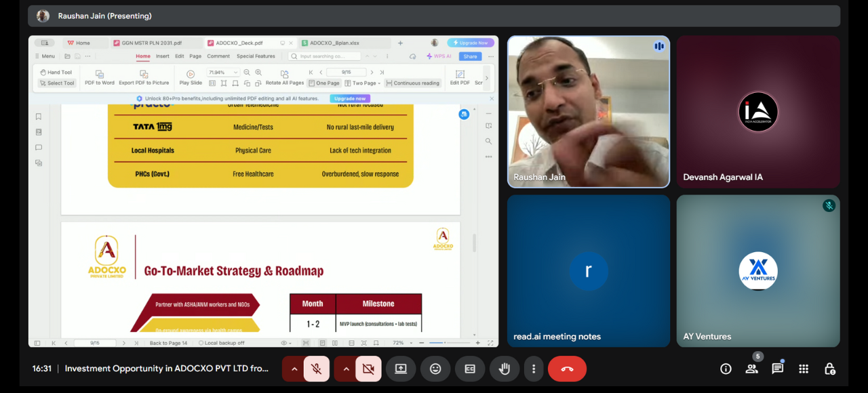The width and height of the screenshot is (868, 393).
Task: Open meeting details info icon
Action: (726, 369)
